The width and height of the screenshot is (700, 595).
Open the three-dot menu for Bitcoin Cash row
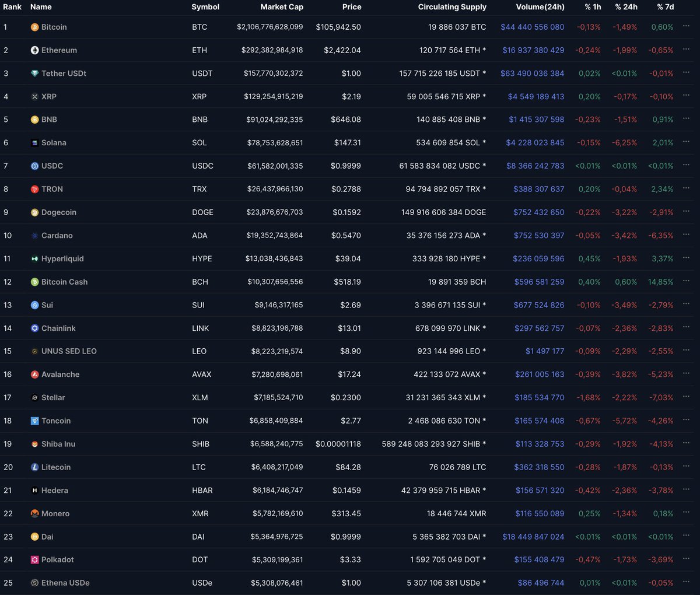point(686,281)
